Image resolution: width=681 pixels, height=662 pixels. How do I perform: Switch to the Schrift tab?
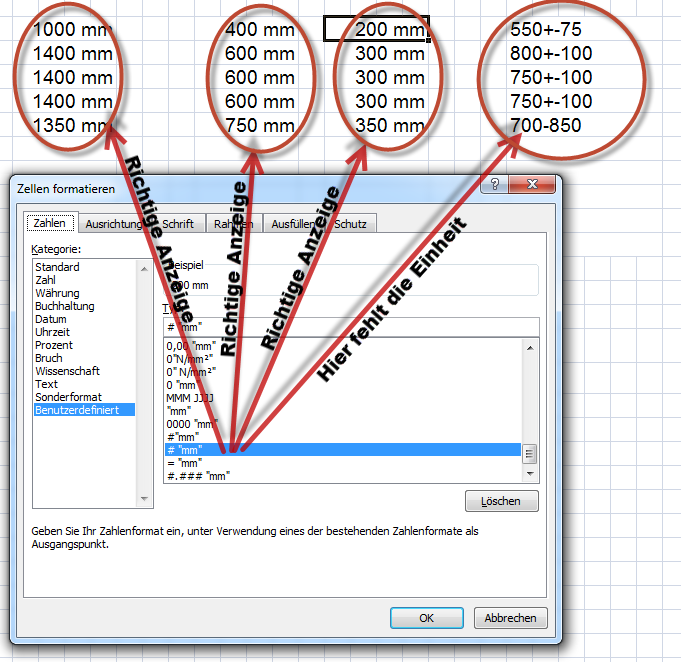178,224
